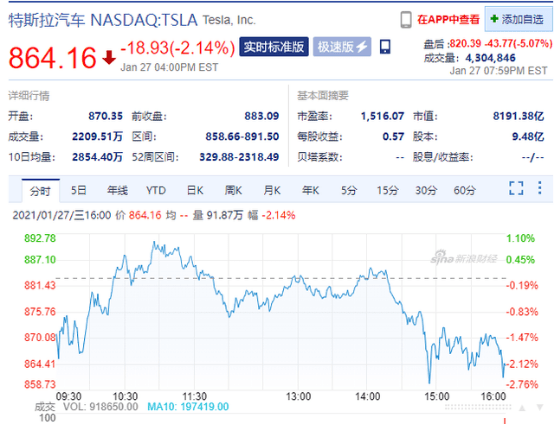Click the 基本面摘要 section heading
This screenshot has width=554, height=425.
point(323,95)
